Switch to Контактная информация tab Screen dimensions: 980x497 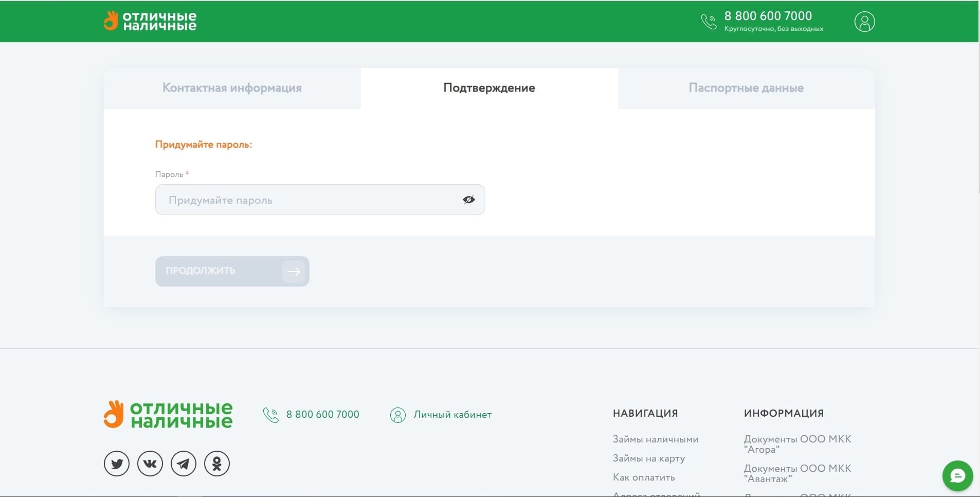point(232,88)
